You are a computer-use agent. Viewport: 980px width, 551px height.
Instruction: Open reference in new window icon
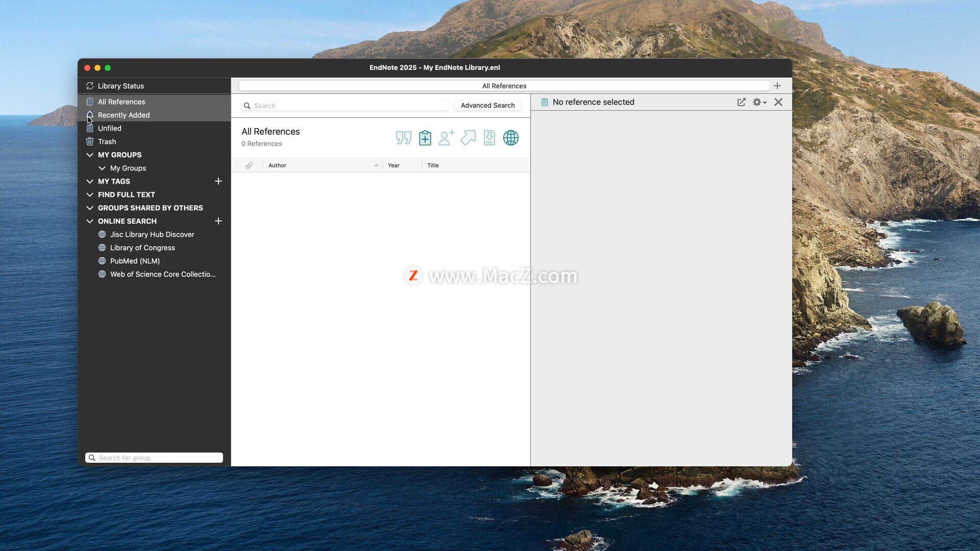(x=742, y=102)
